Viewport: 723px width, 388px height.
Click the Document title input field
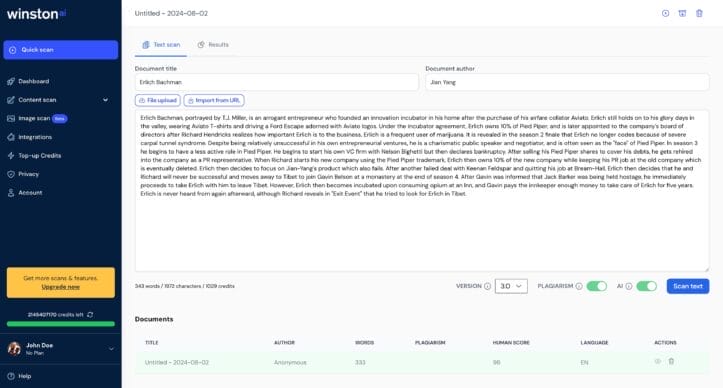click(277, 82)
